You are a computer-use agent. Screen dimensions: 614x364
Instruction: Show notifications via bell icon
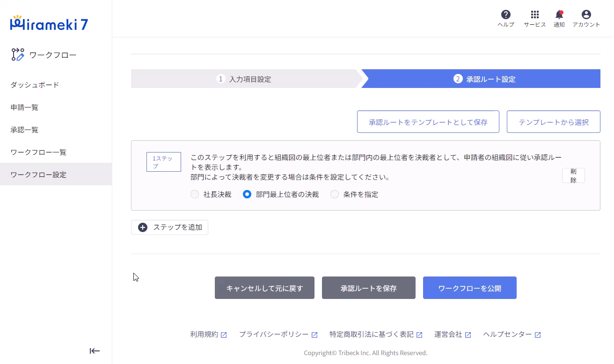coord(559,15)
